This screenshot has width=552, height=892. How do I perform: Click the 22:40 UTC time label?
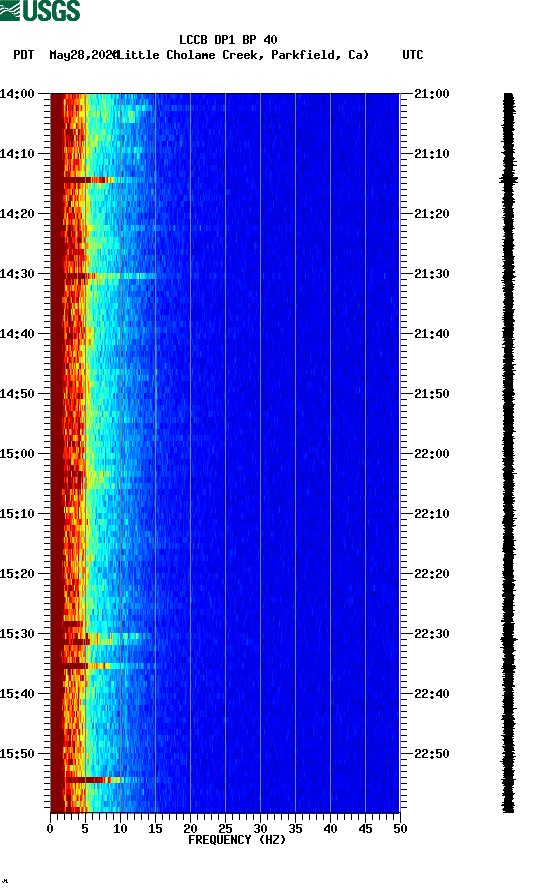click(x=432, y=694)
